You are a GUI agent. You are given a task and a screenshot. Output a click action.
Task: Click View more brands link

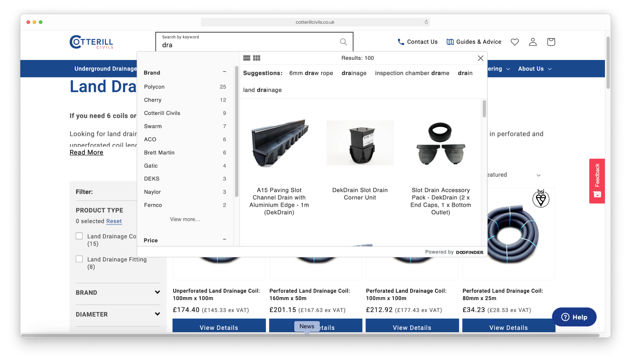click(185, 219)
